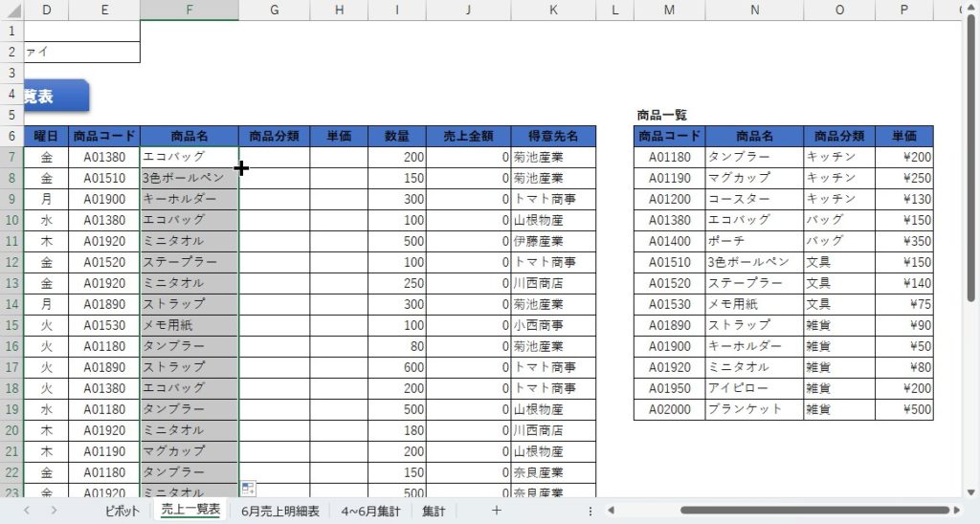Select the 集計 sheet tab
Screen dimensions: 980x524
tap(434, 511)
